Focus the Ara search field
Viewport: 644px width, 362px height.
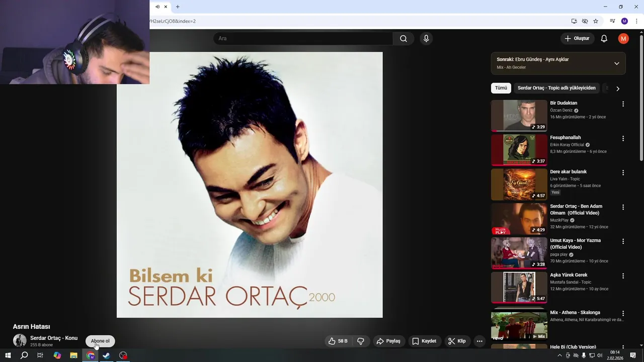pyautogui.click(x=303, y=39)
